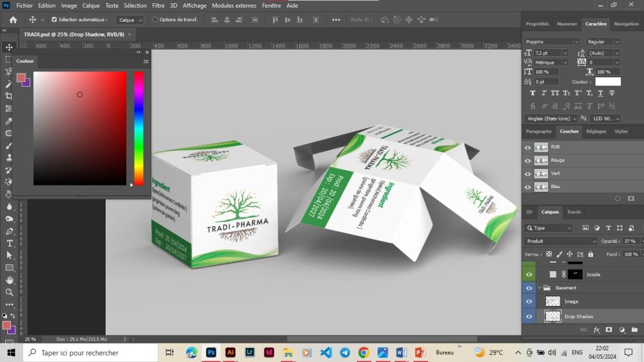Open Photoshop from the Windows taskbar
The height and width of the screenshot is (362, 644).
point(211,352)
